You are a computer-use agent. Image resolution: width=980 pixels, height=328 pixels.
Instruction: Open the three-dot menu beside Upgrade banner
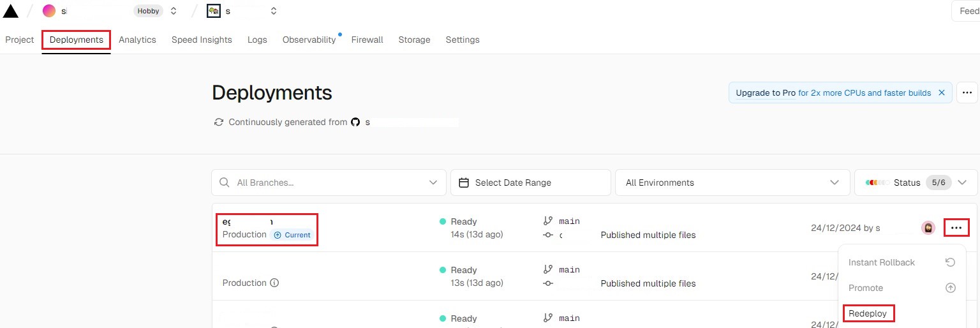967,93
